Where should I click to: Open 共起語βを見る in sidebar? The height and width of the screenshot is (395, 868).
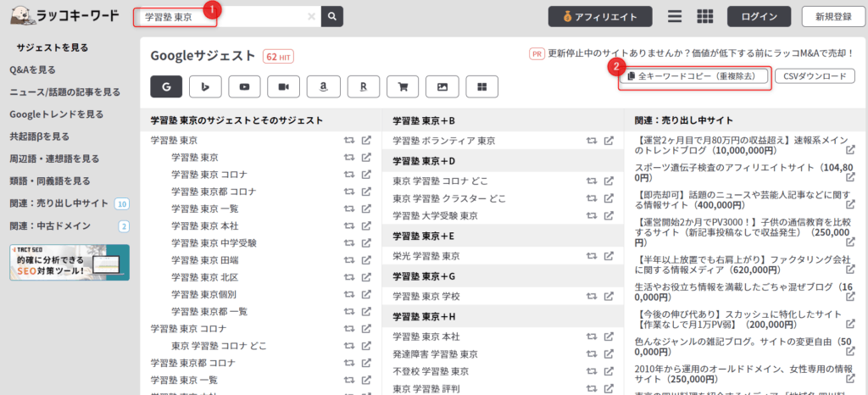[39, 136]
